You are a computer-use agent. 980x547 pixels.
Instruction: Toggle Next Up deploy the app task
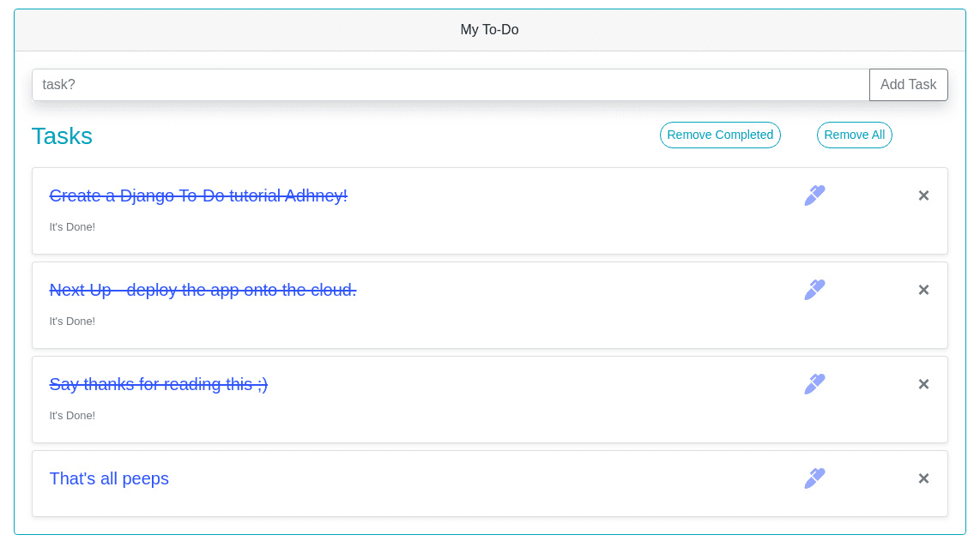(203, 290)
